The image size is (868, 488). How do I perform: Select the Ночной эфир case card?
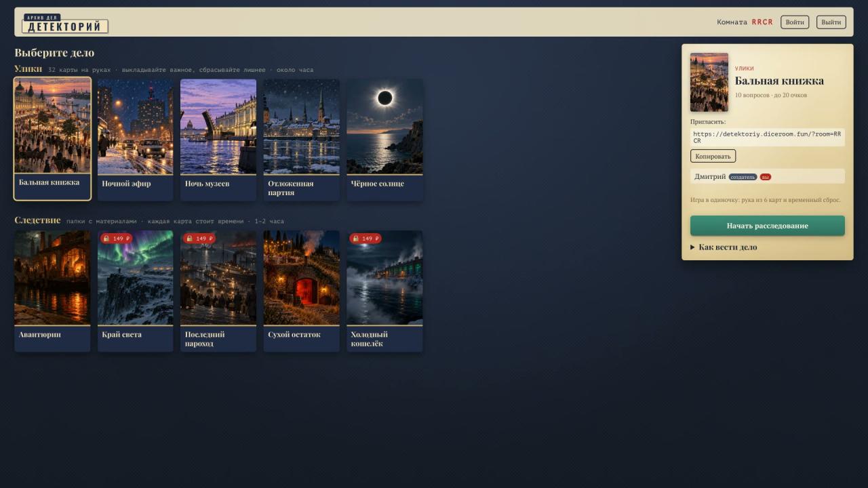(136, 140)
